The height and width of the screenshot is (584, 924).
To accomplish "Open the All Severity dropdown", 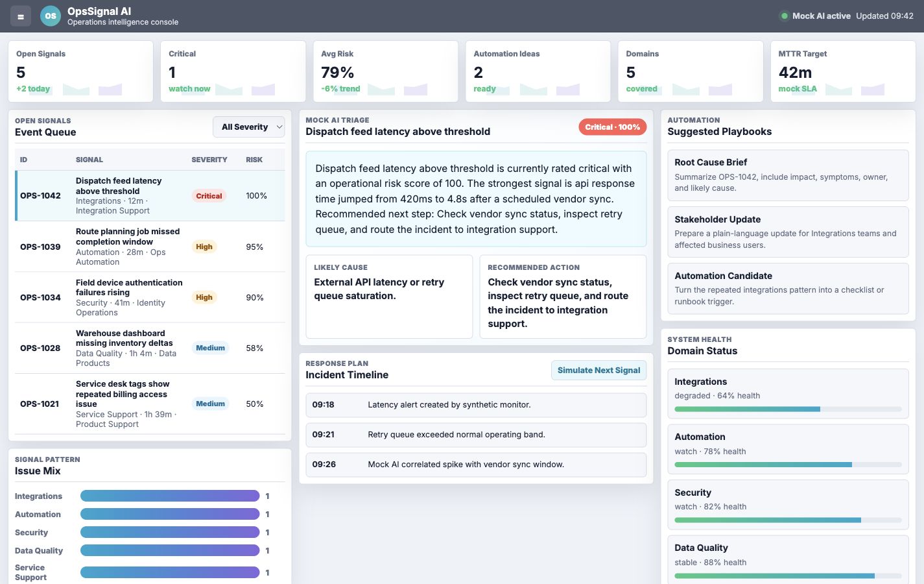I will [x=249, y=127].
